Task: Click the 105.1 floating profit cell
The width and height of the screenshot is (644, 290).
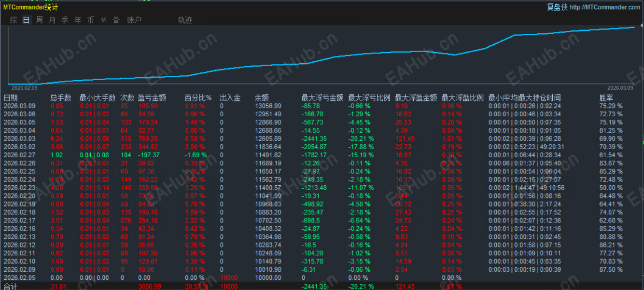Action: (403, 188)
